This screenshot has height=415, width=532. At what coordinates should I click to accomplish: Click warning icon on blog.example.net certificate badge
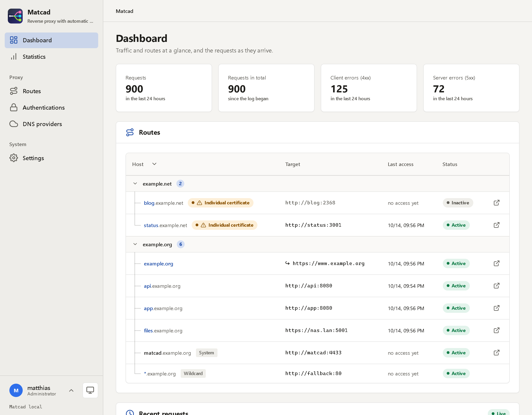[199, 203]
